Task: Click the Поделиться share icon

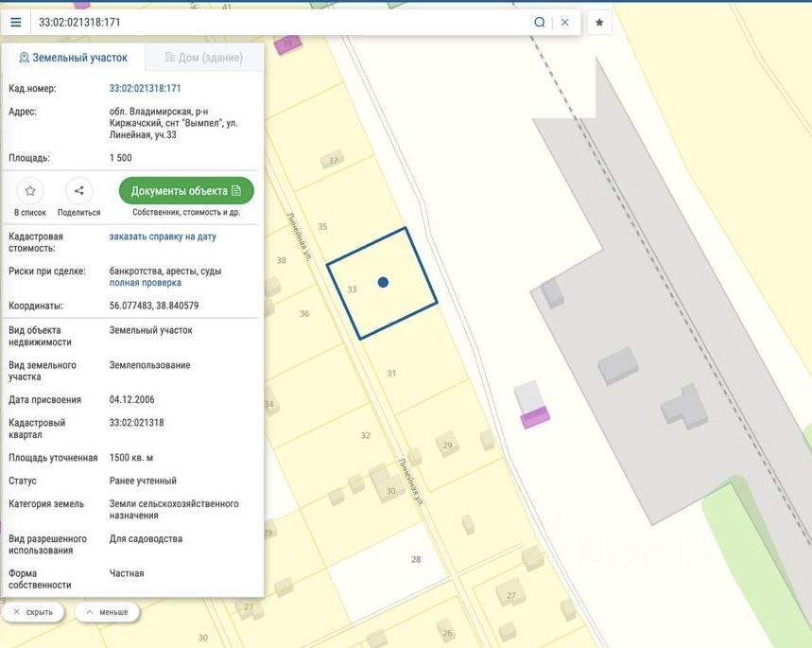Action: coord(78,191)
